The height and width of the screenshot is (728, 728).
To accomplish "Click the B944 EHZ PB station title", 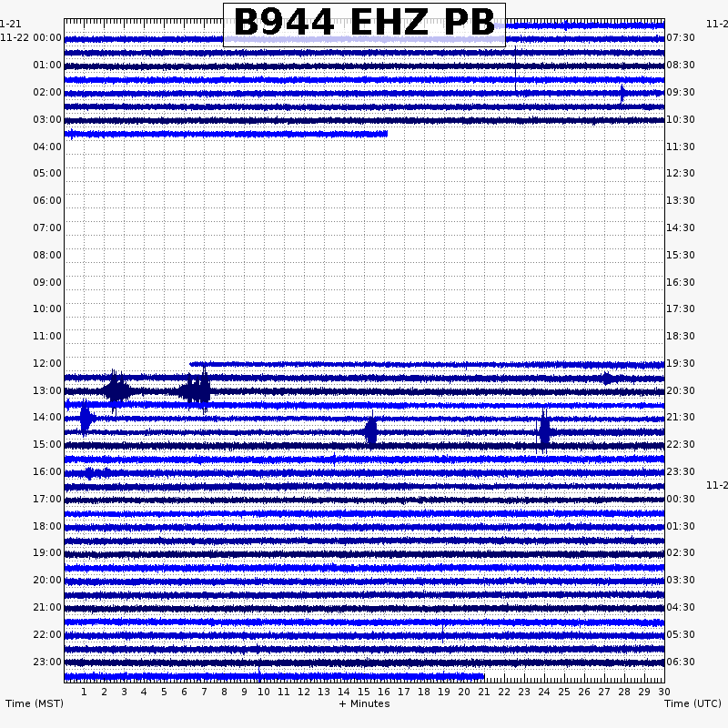I will click(365, 22).
